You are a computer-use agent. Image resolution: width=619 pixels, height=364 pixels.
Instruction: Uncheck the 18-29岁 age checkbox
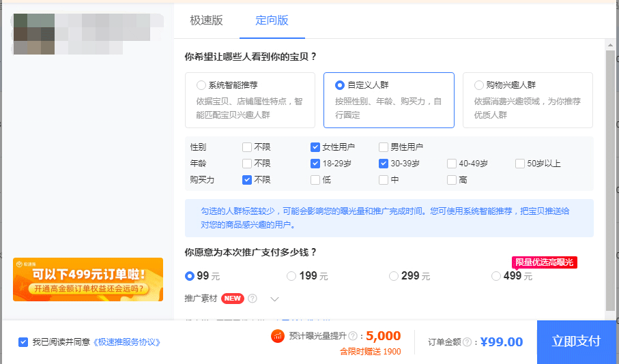(315, 164)
